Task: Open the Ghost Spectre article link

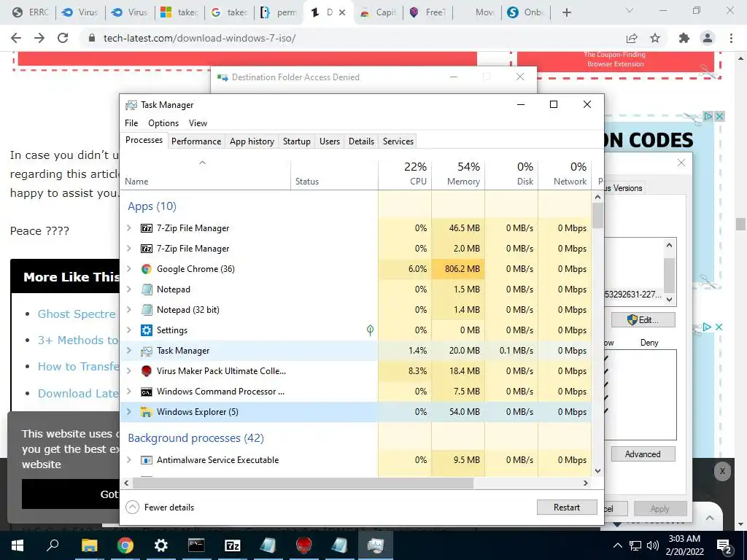Action: coord(77,314)
